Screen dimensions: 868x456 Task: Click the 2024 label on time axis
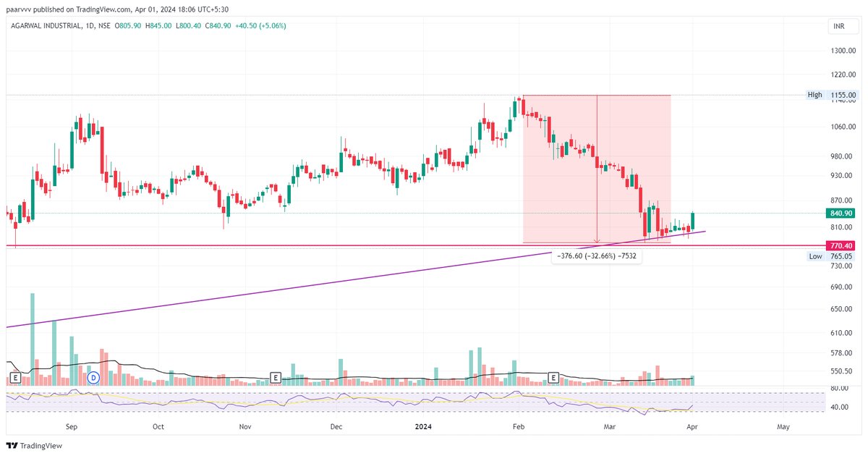click(x=424, y=427)
